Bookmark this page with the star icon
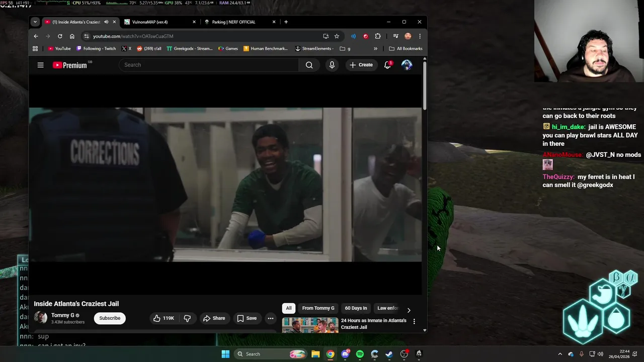The width and height of the screenshot is (644, 362). [x=337, y=36]
